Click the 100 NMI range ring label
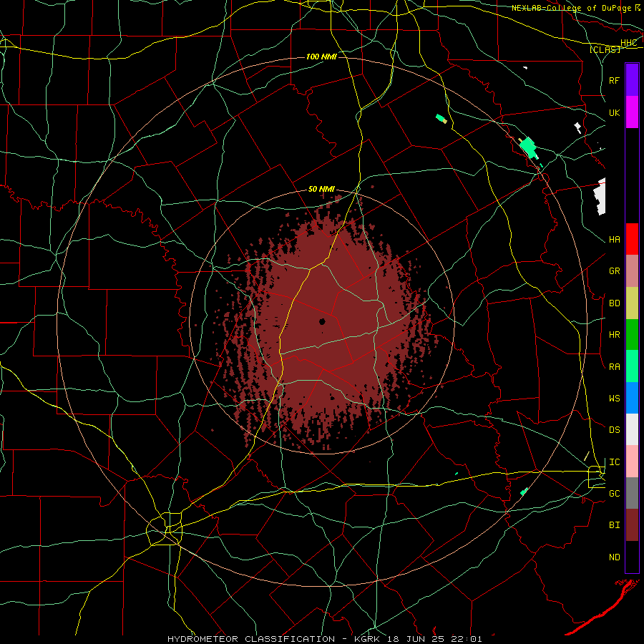 tap(321, 57)
